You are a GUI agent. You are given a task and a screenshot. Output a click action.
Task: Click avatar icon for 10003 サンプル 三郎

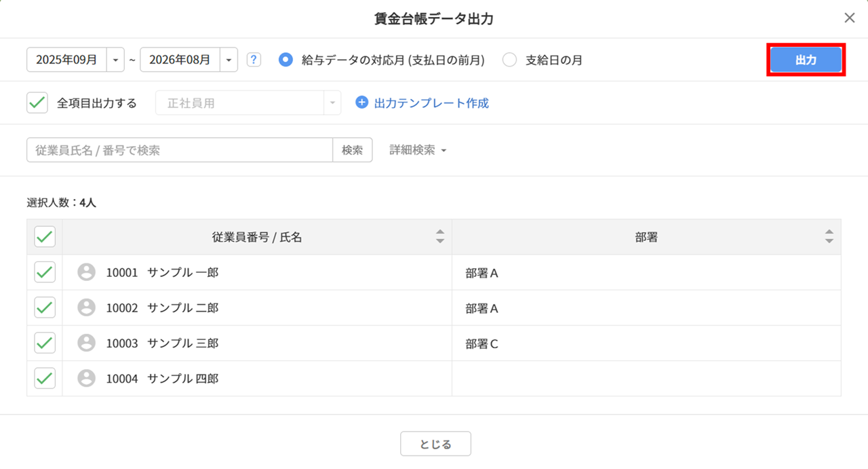(86, 343)
